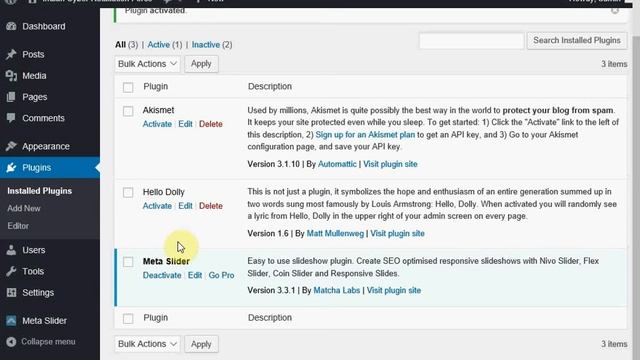Tick the Akismet plugin checkbox

click(128, 111)
